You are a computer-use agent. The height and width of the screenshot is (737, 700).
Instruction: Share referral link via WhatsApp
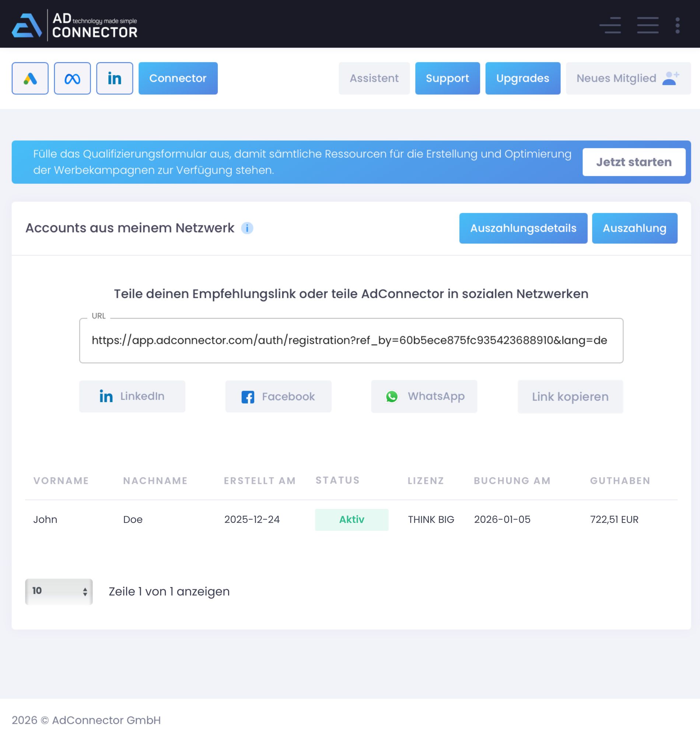424,396
